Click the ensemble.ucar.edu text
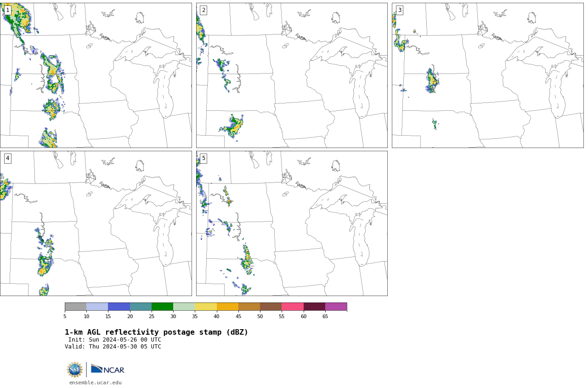 96,382
